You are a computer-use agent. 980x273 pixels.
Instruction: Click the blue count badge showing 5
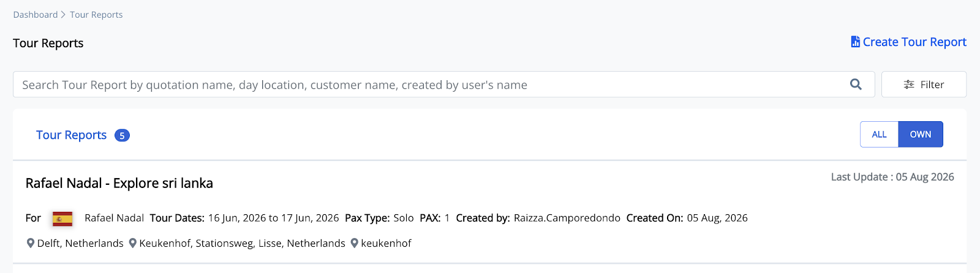(x=122, y=135)
